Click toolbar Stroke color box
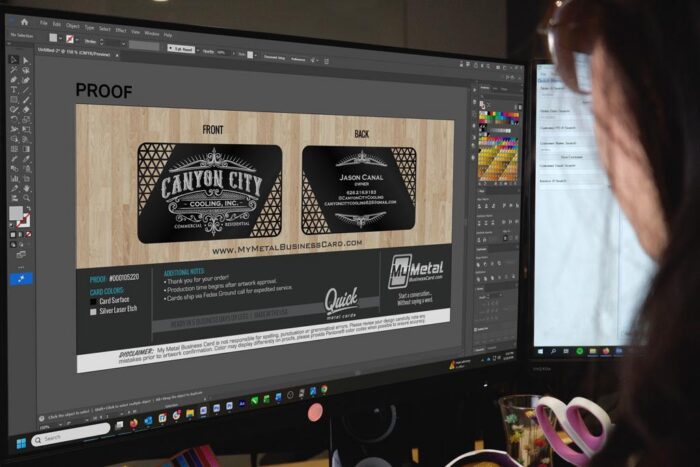Image resolution: width=700 pixels, height=467 pixels. click(x=23, y=222)
